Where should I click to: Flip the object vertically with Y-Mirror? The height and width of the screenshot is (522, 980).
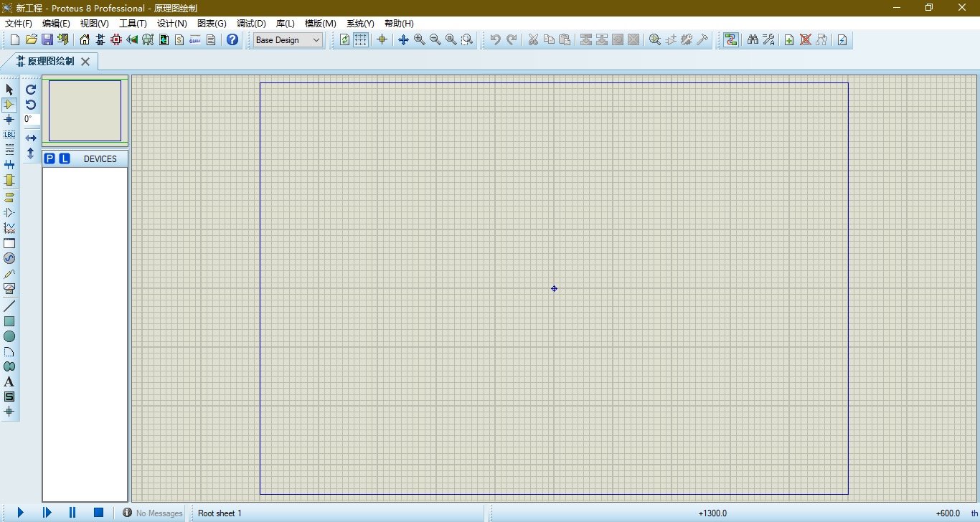31,153
